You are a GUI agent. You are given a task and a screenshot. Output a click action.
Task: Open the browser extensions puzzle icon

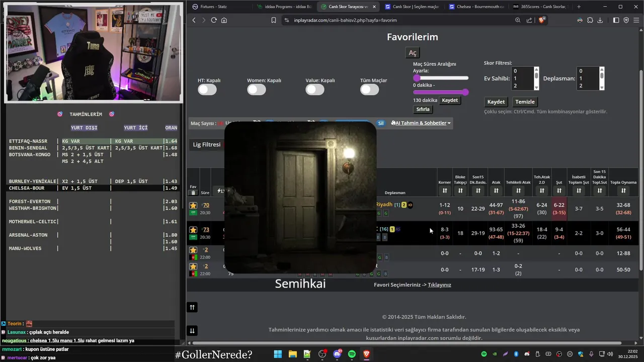[x=590, y=20]
